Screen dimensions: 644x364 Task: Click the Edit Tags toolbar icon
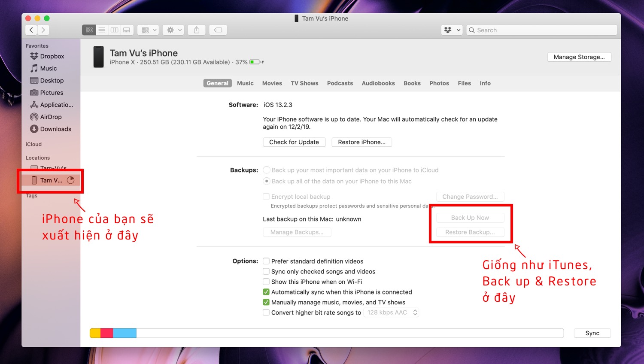218,30
